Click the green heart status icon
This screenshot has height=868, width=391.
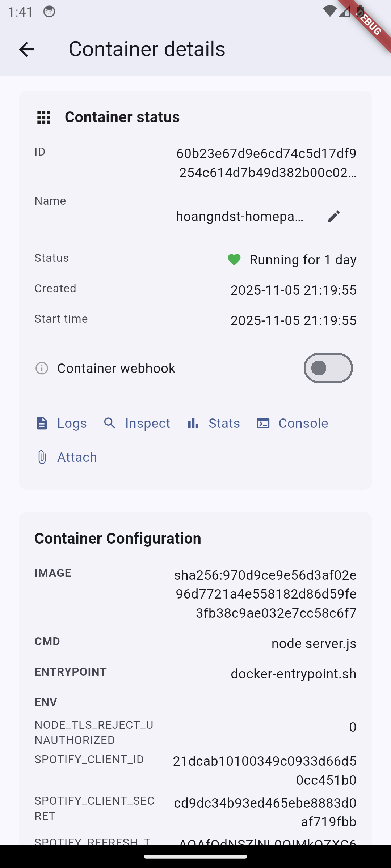coord(234,260)
